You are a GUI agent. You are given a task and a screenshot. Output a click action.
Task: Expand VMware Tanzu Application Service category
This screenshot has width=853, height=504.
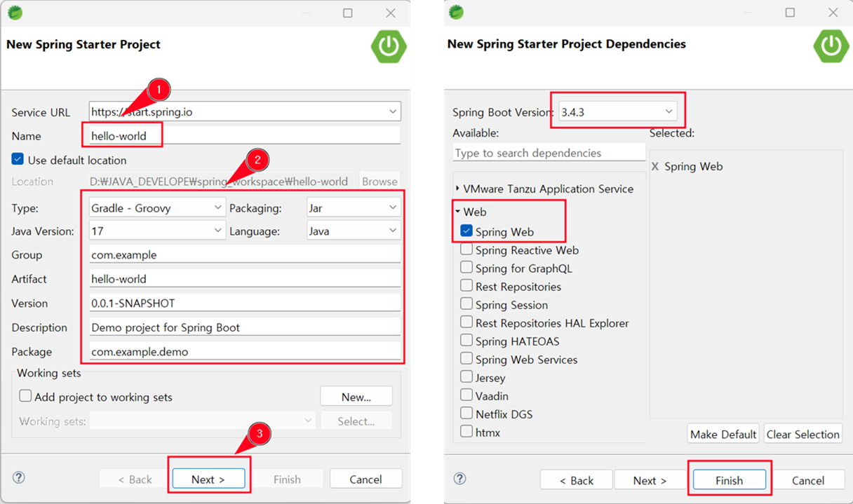(457, 189)
